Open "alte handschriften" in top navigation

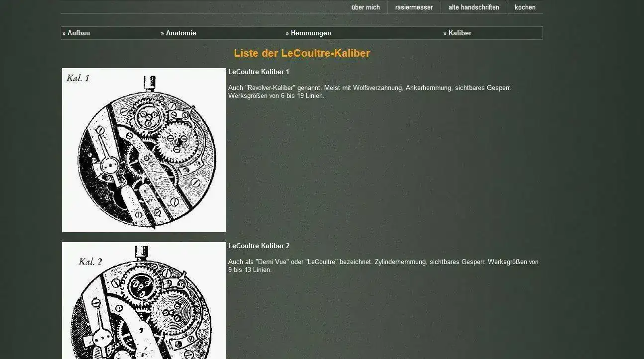[x=473, y=7]
